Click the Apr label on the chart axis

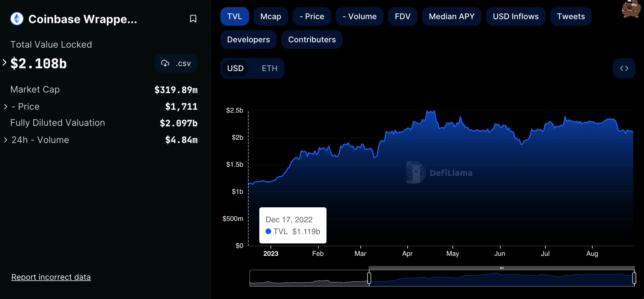click(x=407, y=254)
